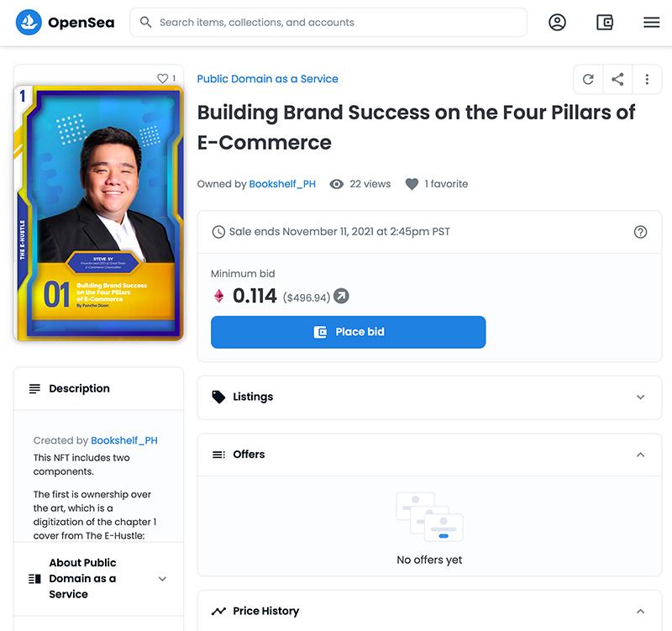
Task: Open the three-dot more options menu
Action: click(647, 79)
